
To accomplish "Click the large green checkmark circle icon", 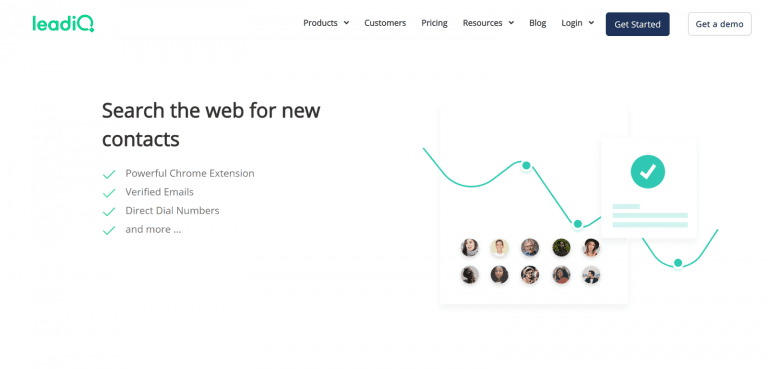I will [x=648, y=172].
